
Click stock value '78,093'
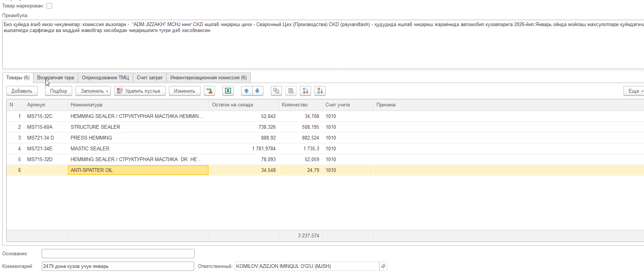(x=268, y=160)
